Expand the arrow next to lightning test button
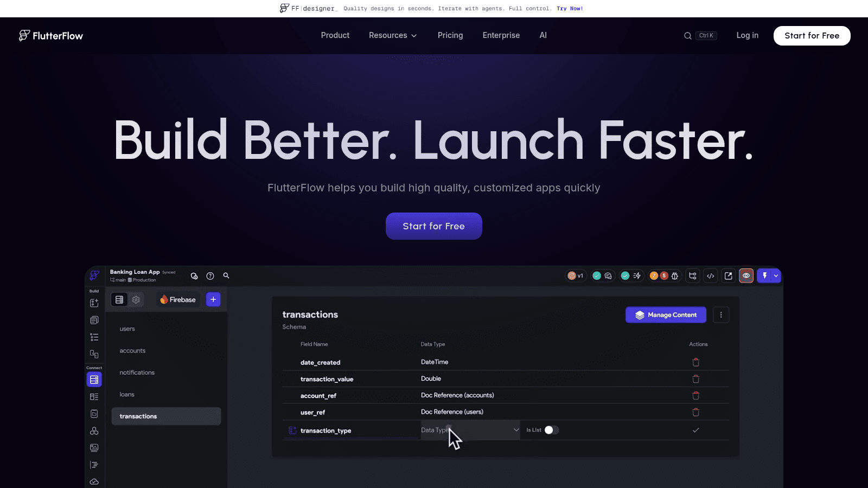 (776, 276)
